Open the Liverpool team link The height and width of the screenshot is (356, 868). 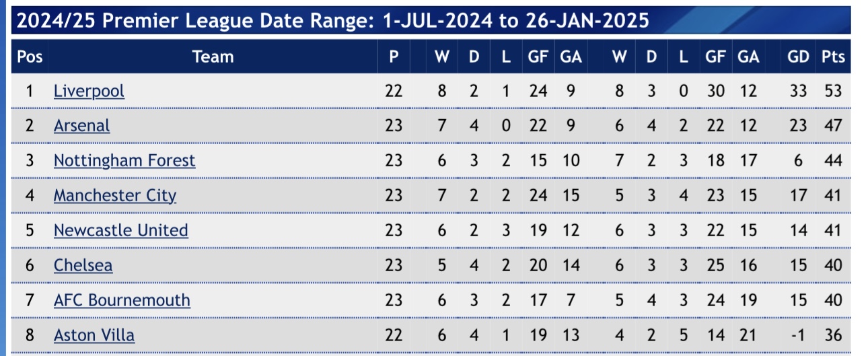[89, 90]
